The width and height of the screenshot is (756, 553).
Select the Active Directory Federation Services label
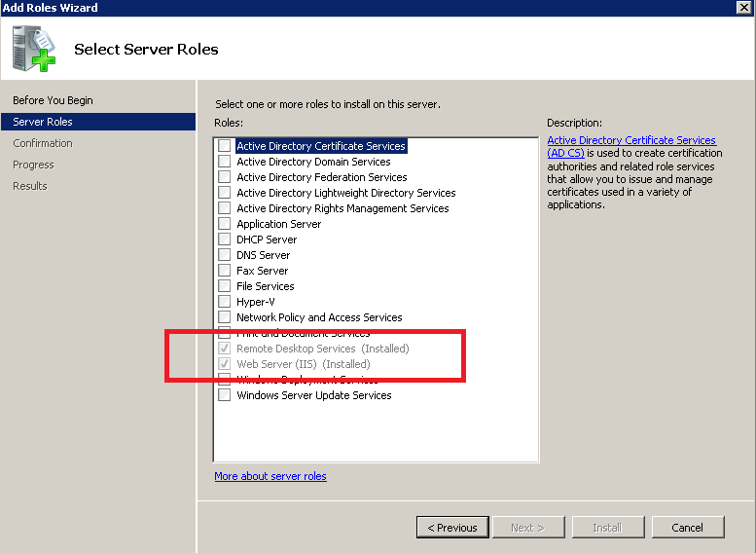(322, 177)
